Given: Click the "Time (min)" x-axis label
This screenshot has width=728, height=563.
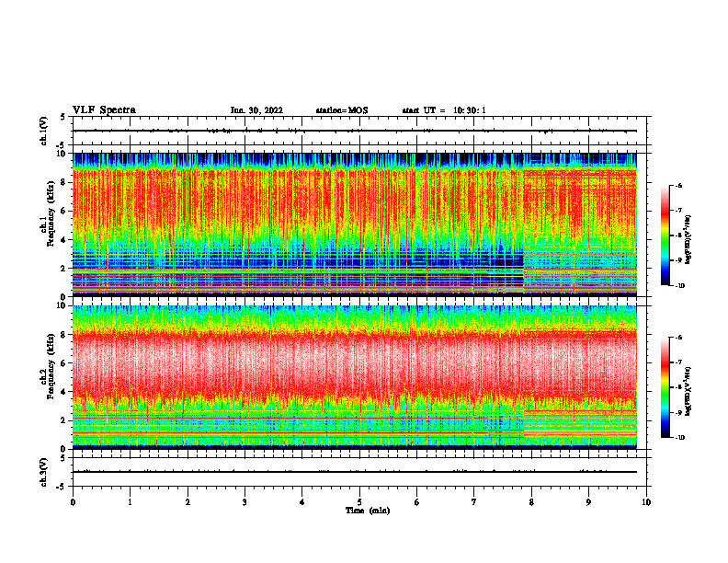Looking at the screenshot, I should [368, 511].
